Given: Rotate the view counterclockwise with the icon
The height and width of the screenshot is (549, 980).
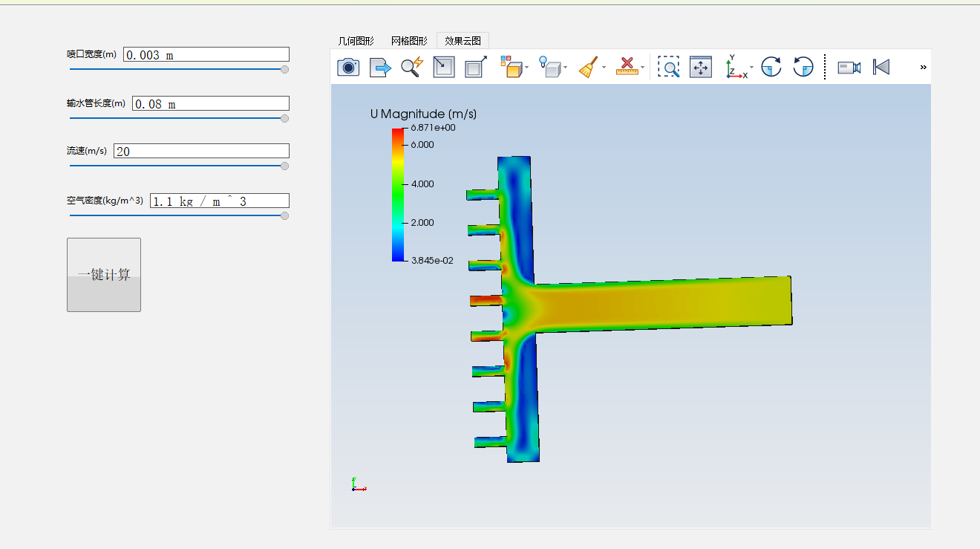Looking at the screenshot, I should 803,67.
